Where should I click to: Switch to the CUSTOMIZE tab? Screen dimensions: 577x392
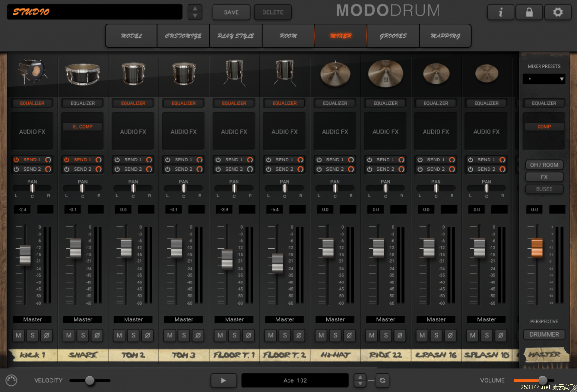point(183,36)
